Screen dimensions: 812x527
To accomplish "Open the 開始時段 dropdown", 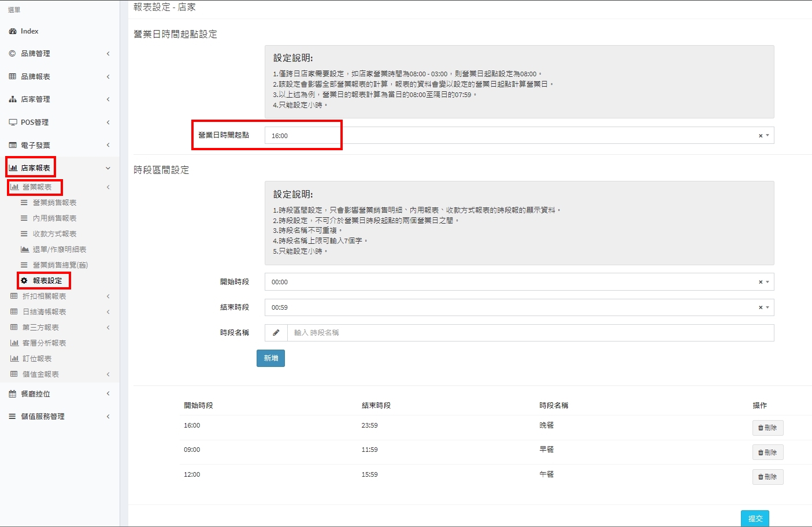I will pyautogui.click(x=509, y=282).
